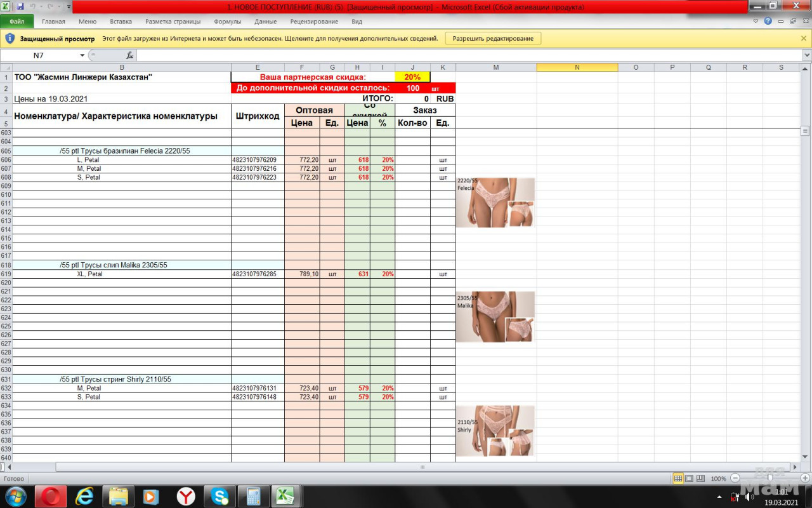Launch Skype from the taskbar
Viewport: 812px width, 508px height.
(x=220, y=496)
